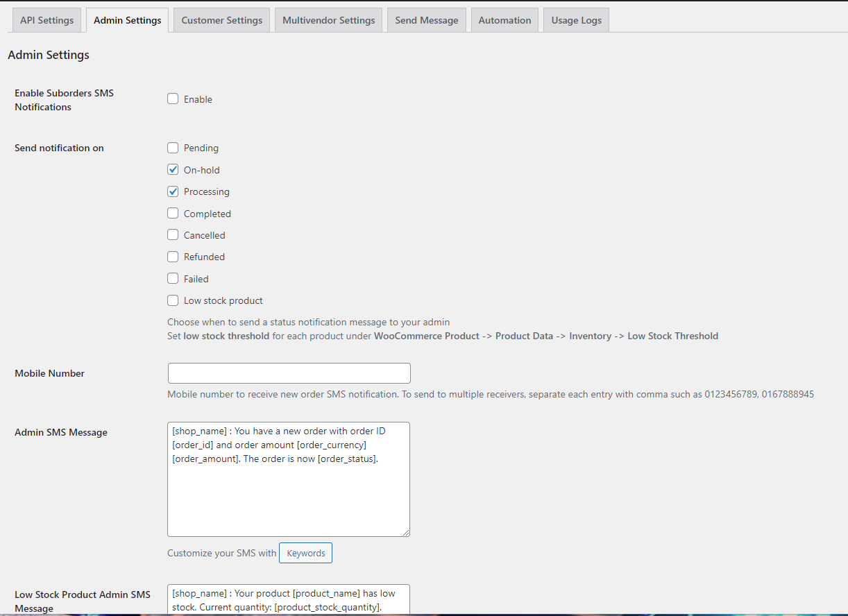Enable Suborders SMS Notifications checkbox

coord(173,99)
